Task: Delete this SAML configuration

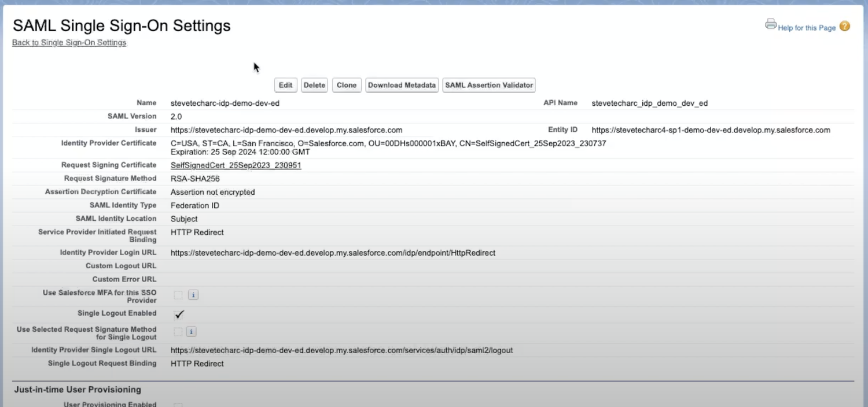Action: click(314, 85)
